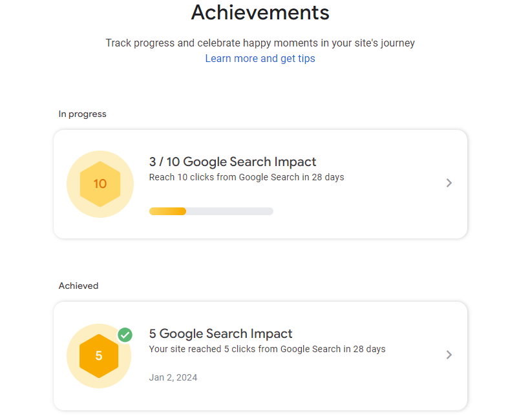The height and width of the screenshot is (420, 508).
Task: Click the orange filled part of progress bar
Action: (167, 211)
